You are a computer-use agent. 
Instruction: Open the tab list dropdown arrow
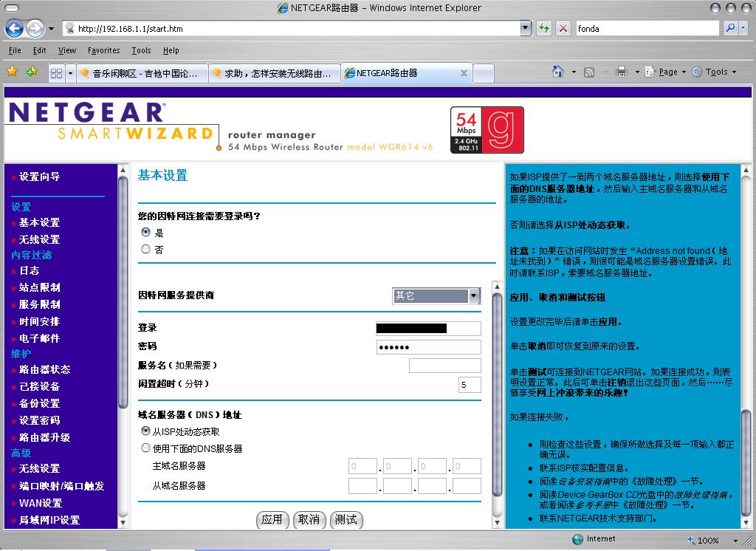[70, 73]
